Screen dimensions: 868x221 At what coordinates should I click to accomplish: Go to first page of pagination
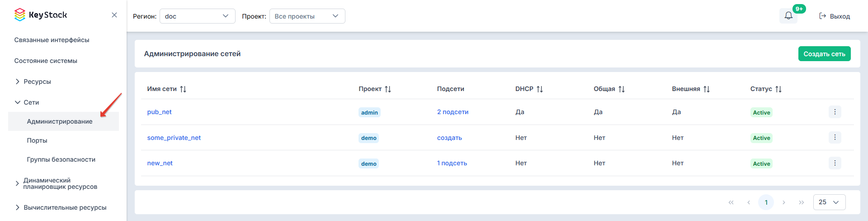point(731,202)
